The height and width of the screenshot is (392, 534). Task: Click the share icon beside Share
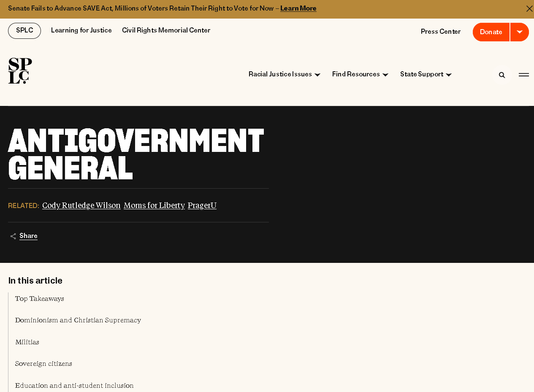pyautogui.click(x=13, y=236)
